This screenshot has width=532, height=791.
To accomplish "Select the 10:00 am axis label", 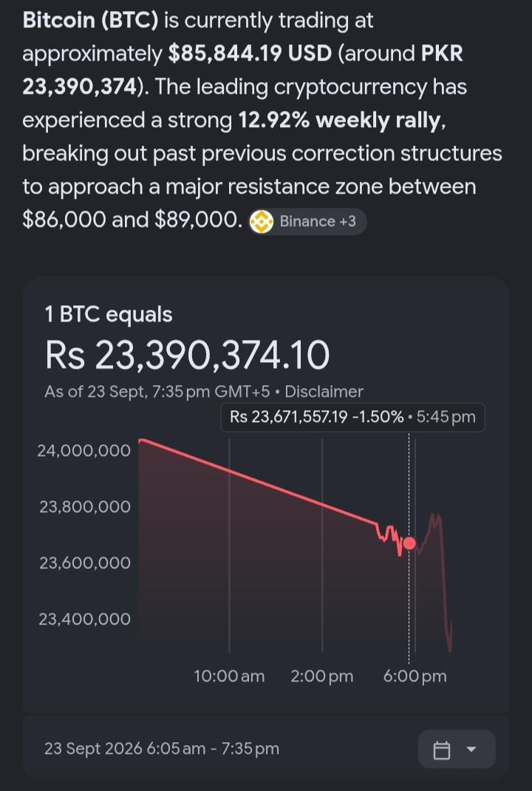I will 230,676.
